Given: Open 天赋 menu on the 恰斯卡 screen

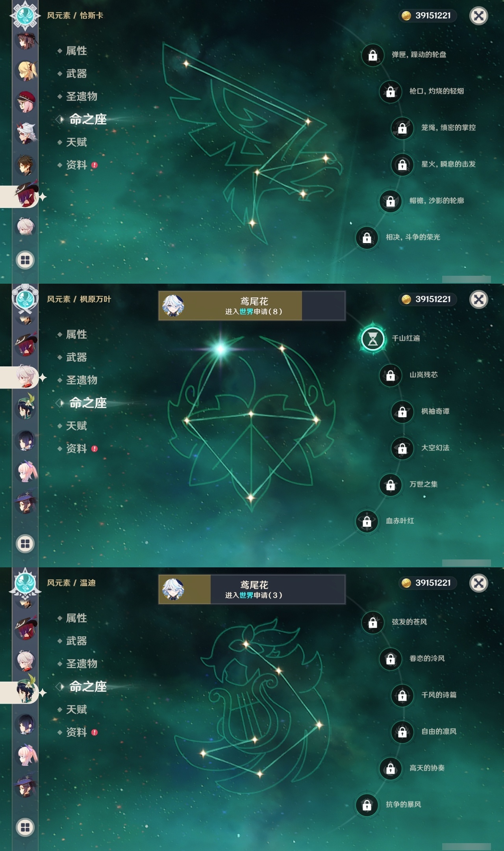Looking at the screenshot, I should click(x=76, y=142).
